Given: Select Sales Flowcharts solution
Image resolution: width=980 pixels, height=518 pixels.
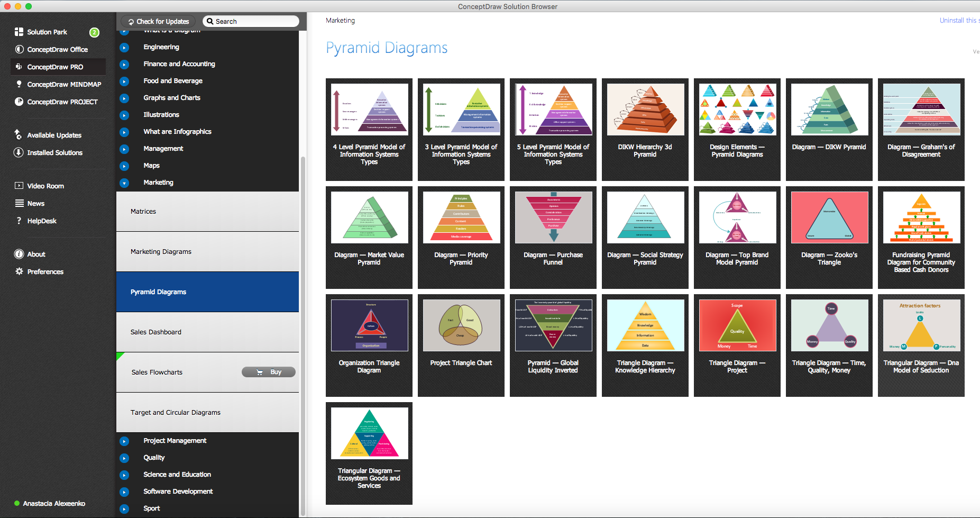Looking at the screenshot, I should click(x=207, y=372).
